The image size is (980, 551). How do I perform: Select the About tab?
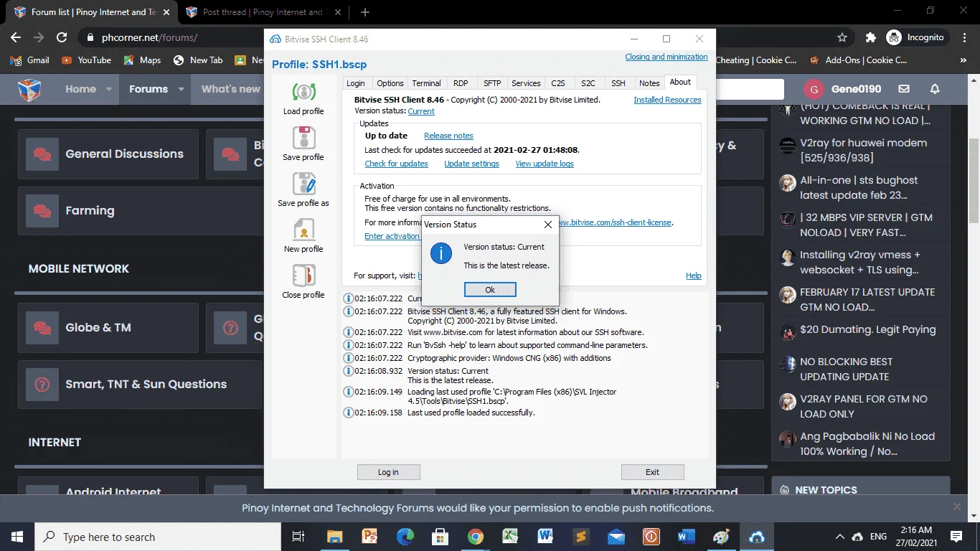680,82
